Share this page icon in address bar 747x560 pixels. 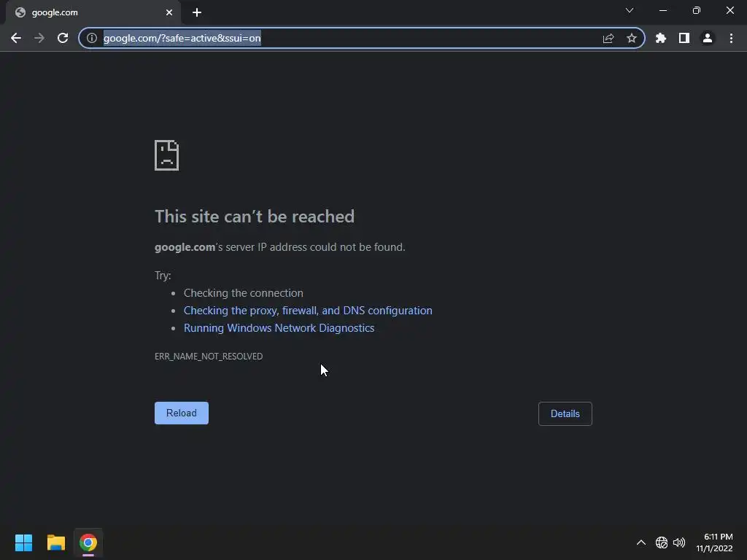(x=608, y=38)
